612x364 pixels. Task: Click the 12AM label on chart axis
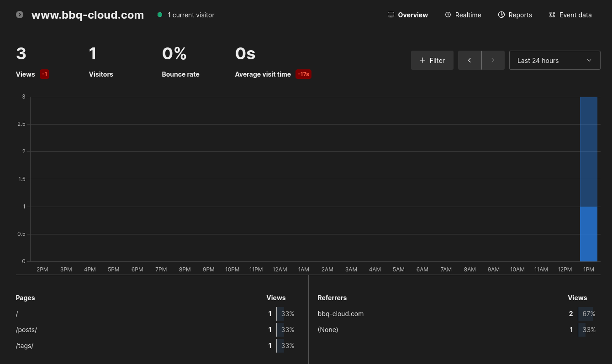click(280, 270)
